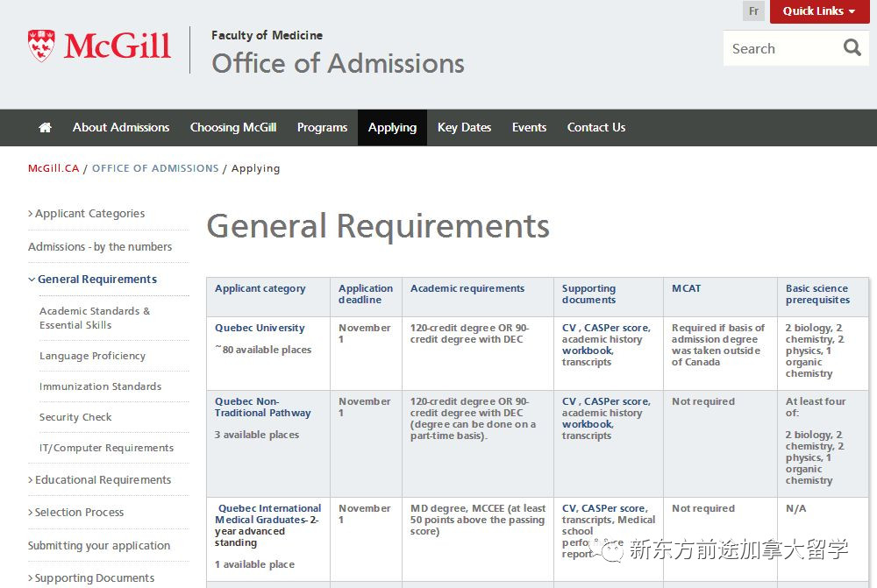
Task: Open the Quebec University category link
Action: (260, 328)
